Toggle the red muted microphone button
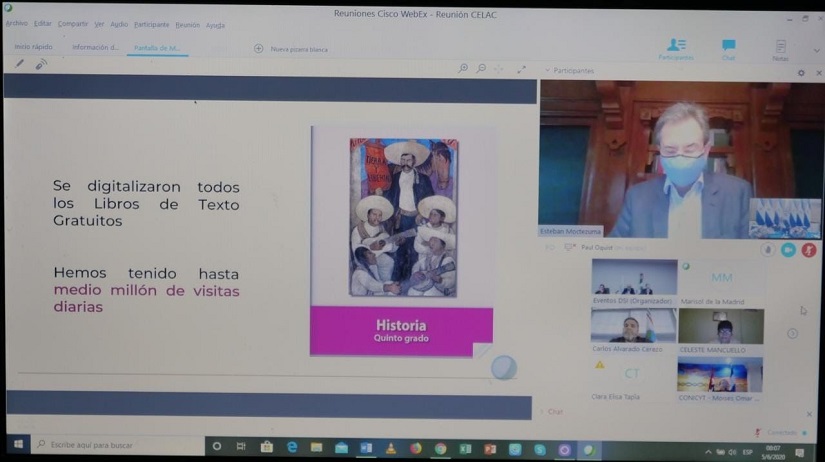825x462 pixels. (x=809, y=250)
